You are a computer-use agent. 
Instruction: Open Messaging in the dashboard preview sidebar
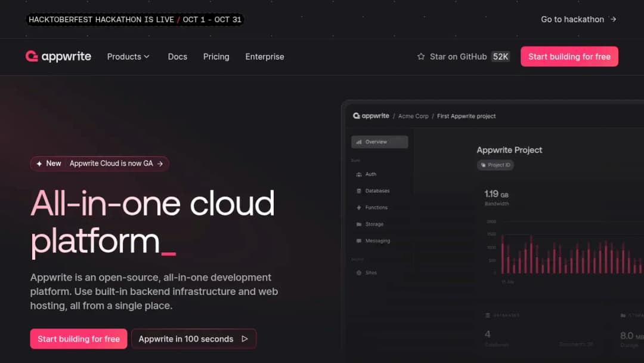(x=377, y=241)
